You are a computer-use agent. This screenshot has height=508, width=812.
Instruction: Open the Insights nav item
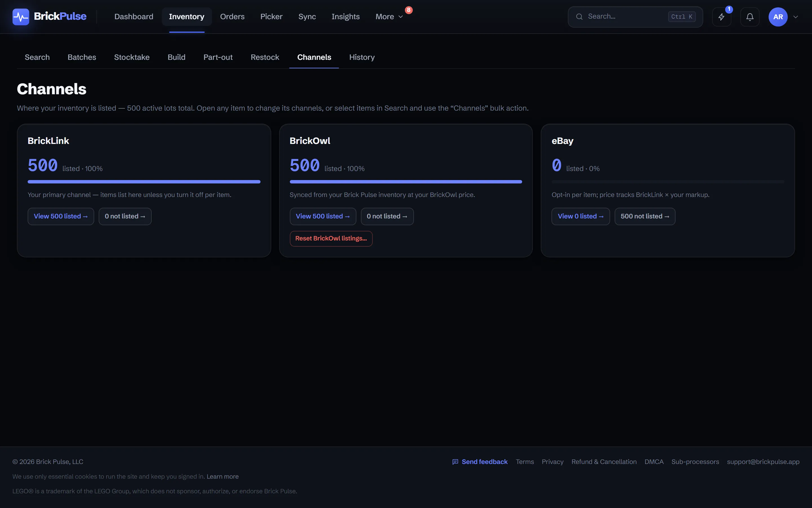345,16
